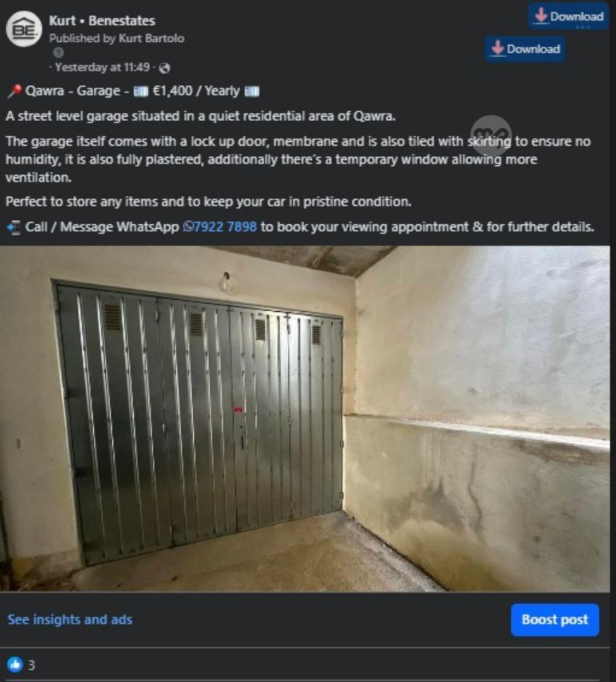The width and height of the screenshot is (616, 682).
Task: Click the standalone Download button beneath the first
Action: pyautogui.click(x=525, y=49)
